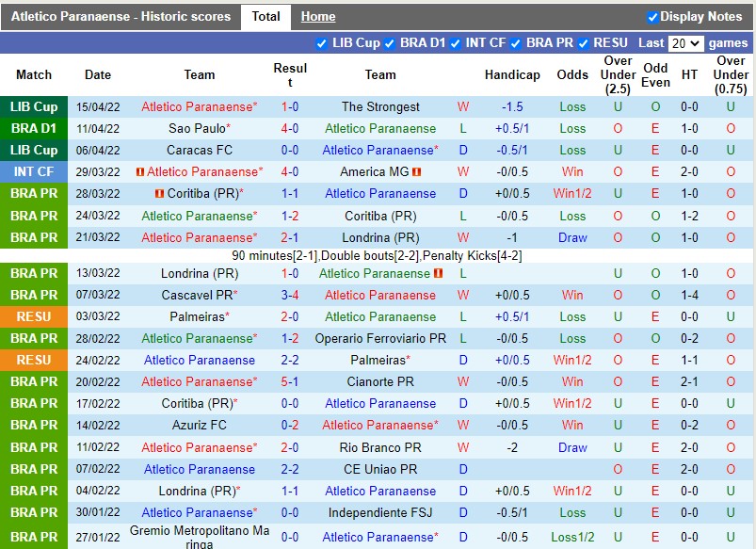Click the INT CF badge on 29/03 row
The image size is (756, 549).
point(34,171)
